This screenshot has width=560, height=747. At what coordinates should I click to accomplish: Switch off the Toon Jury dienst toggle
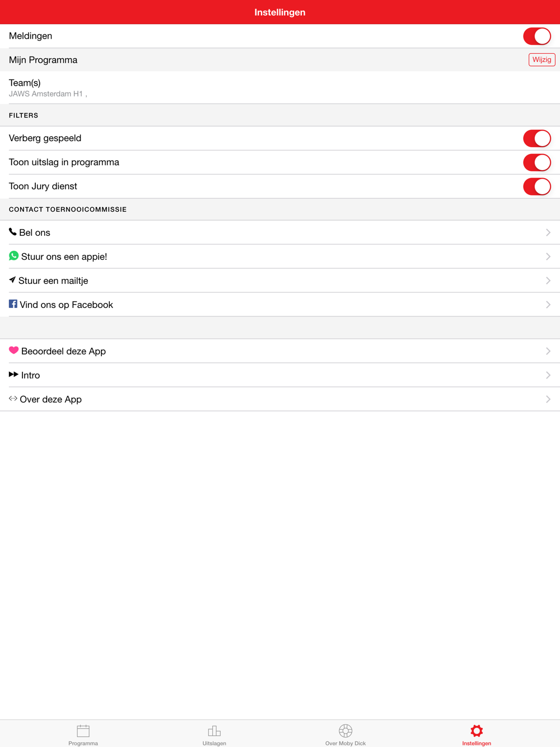(537, 186)
